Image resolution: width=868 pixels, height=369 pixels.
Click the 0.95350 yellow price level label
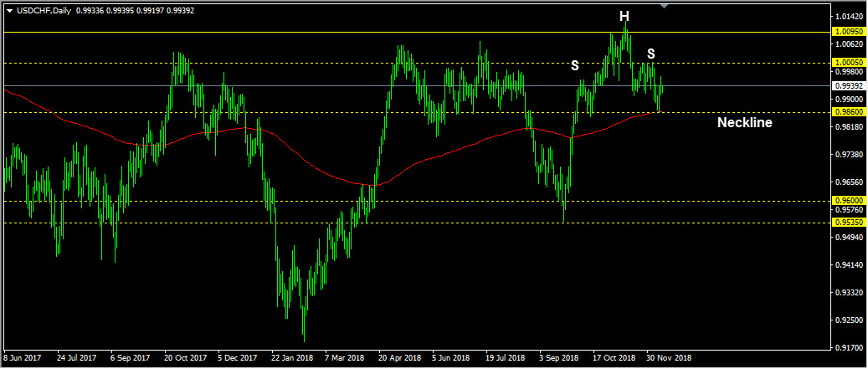coord(850,223)
